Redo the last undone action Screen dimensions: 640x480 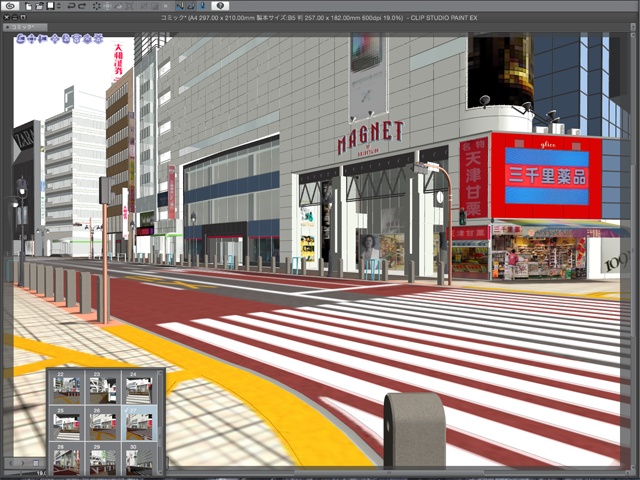[82, 6]
